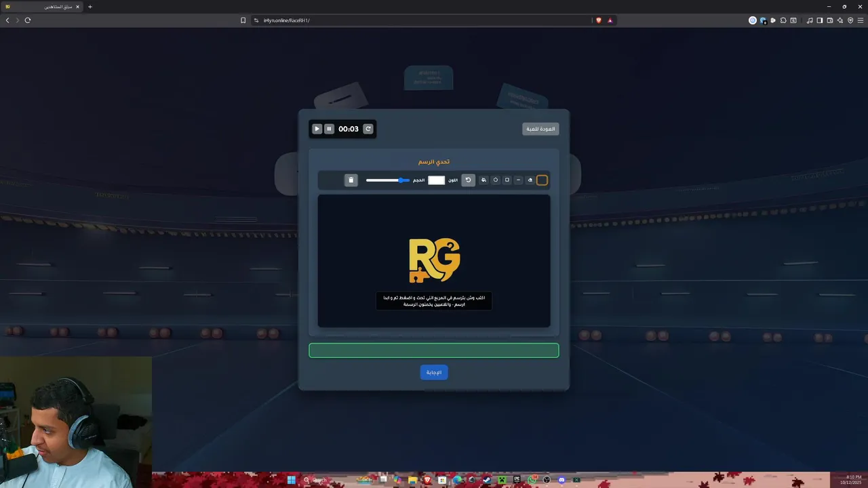Click the address bar URL
Image resolution: width=868 pixels, height=488 pixels.
[287, 20]
